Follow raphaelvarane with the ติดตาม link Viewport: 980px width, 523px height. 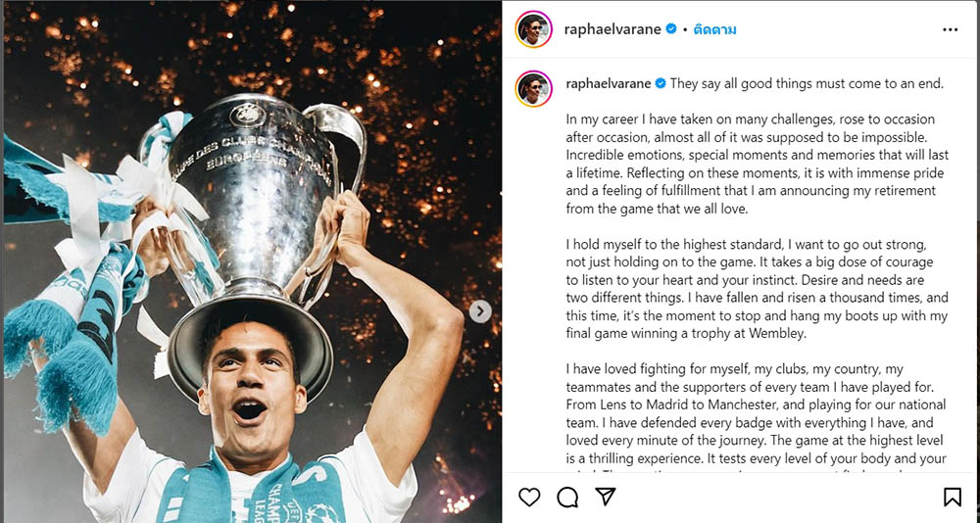(714, 29)
